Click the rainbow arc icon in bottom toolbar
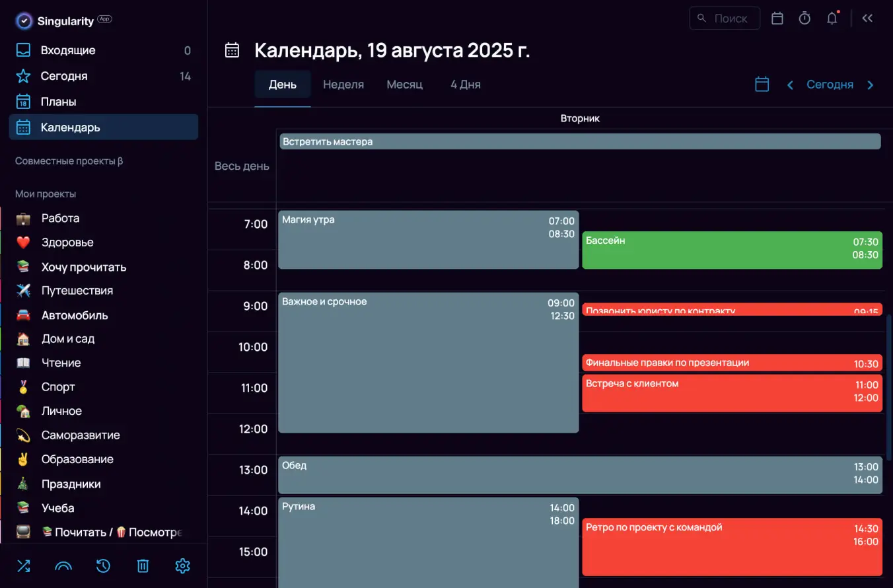Viewport: 893px width, 588px height. (63, 566)
